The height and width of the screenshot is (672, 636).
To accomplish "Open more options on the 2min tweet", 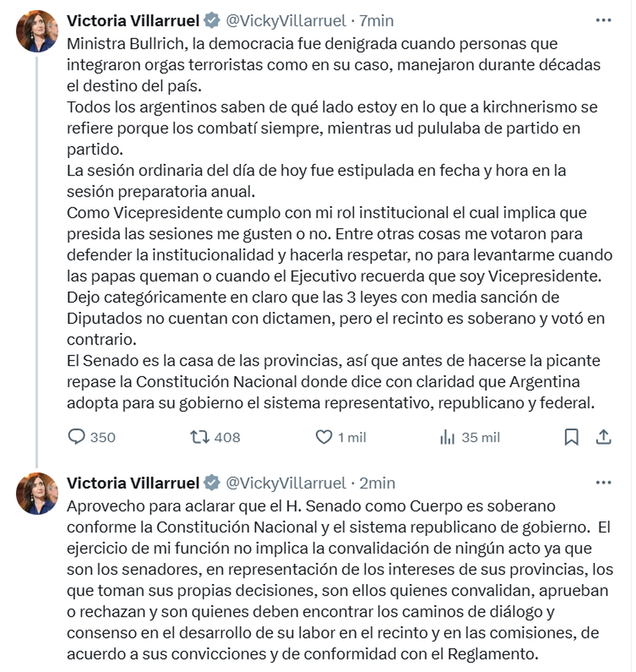I will click(604, 483).
